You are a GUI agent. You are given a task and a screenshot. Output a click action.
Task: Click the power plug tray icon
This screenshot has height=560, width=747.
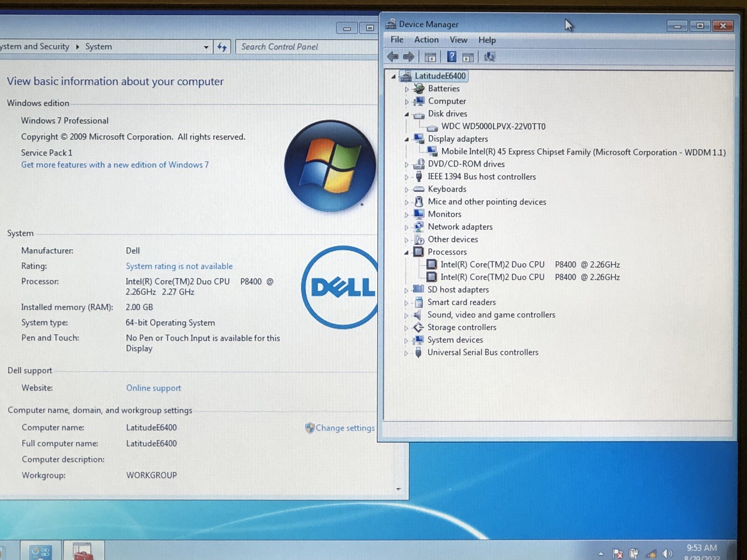[x=634, y=553]
